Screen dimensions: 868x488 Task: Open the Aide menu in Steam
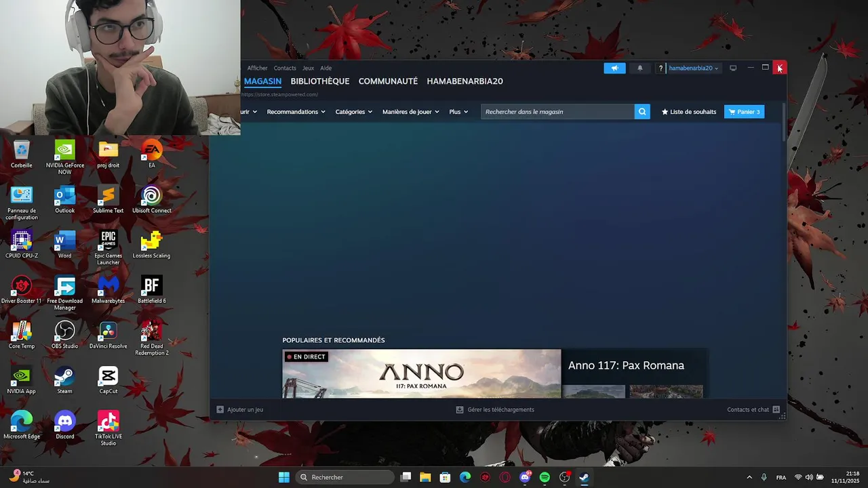pyautogui.click(x=325, y=68)
